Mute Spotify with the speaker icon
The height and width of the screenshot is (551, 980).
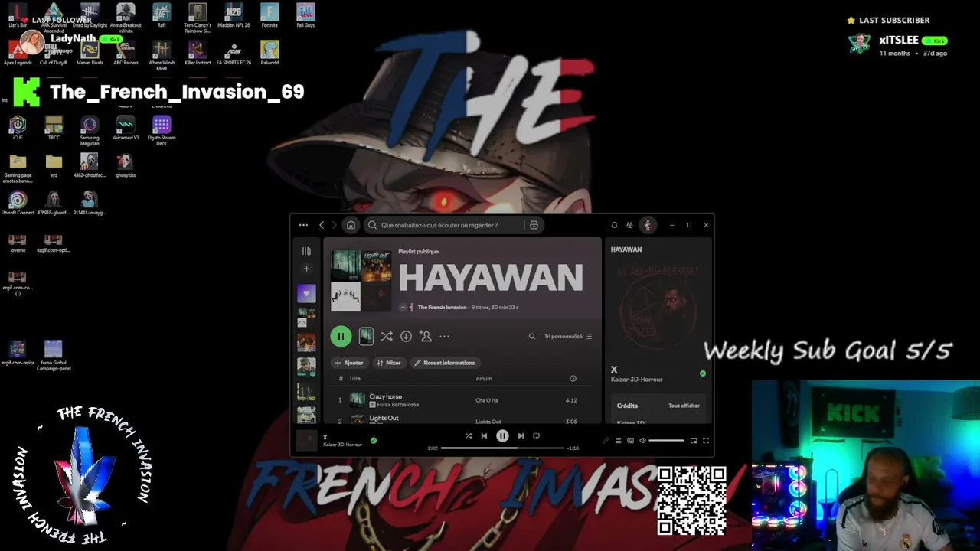642,440
